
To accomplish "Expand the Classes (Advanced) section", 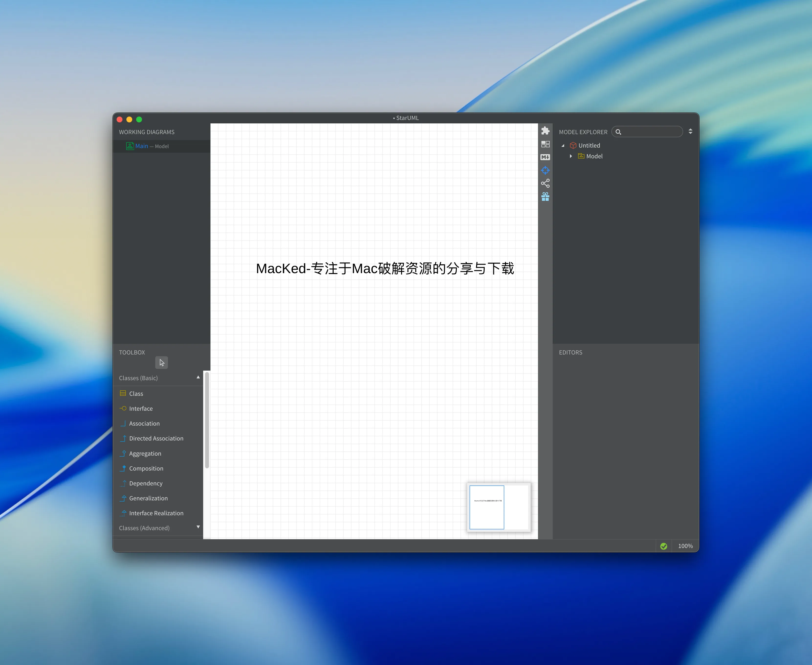I will coord(198,527).
